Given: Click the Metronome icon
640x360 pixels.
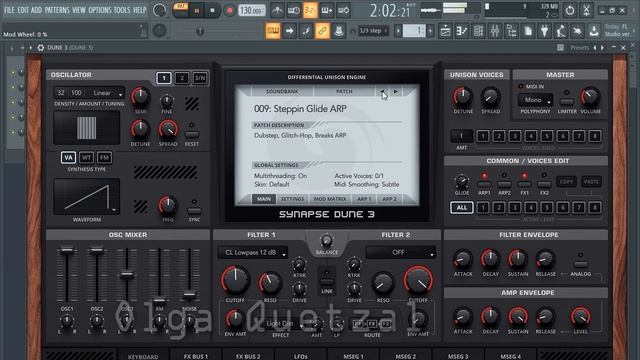Looking at the screenshot, I should (x=277, y=10).
